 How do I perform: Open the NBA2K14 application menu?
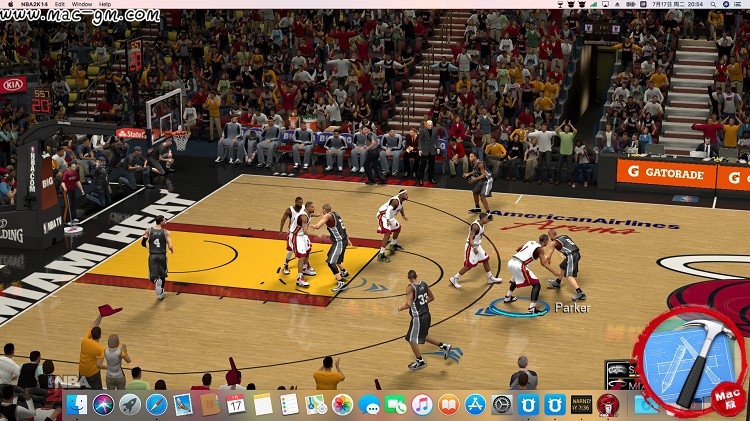tap(34, 4)
